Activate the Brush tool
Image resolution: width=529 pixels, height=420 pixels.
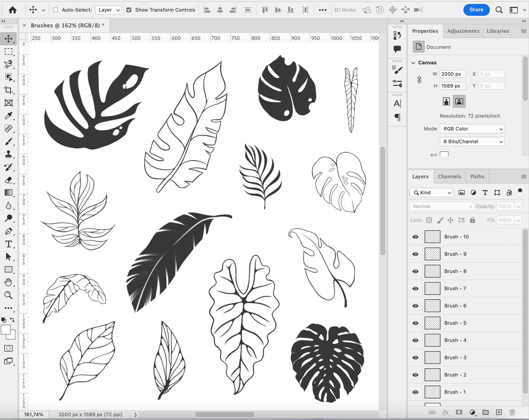point(9,141)
